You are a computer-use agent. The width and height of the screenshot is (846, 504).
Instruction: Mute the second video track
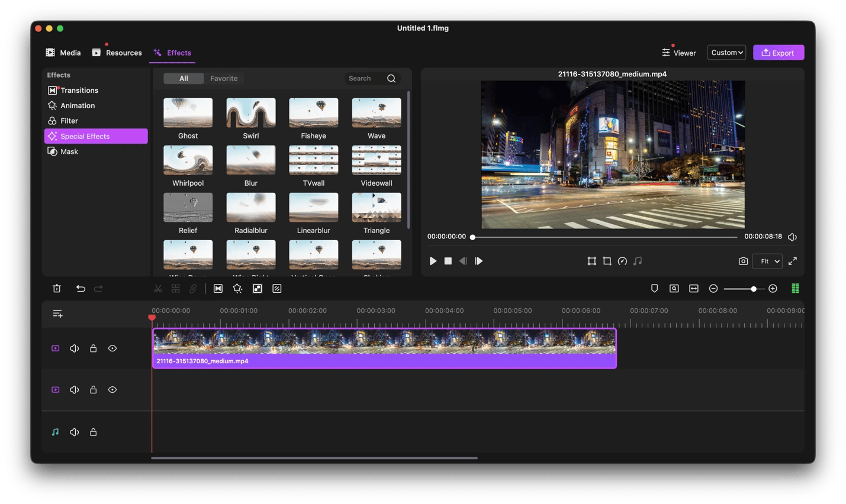pyautogui.click(x=75, y=390)
